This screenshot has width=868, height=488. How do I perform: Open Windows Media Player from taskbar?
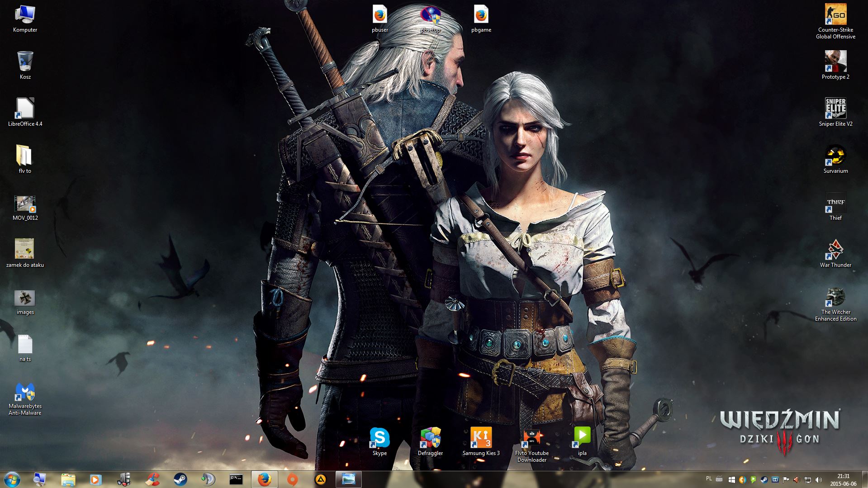pos(95,479)
